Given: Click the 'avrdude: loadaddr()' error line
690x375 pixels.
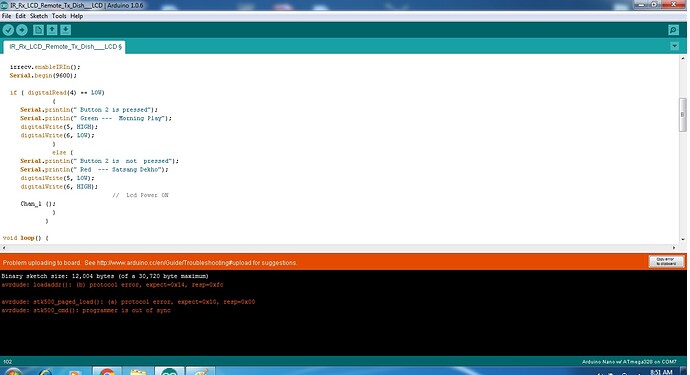Looking at the screenshot, I should coord(112,285).
